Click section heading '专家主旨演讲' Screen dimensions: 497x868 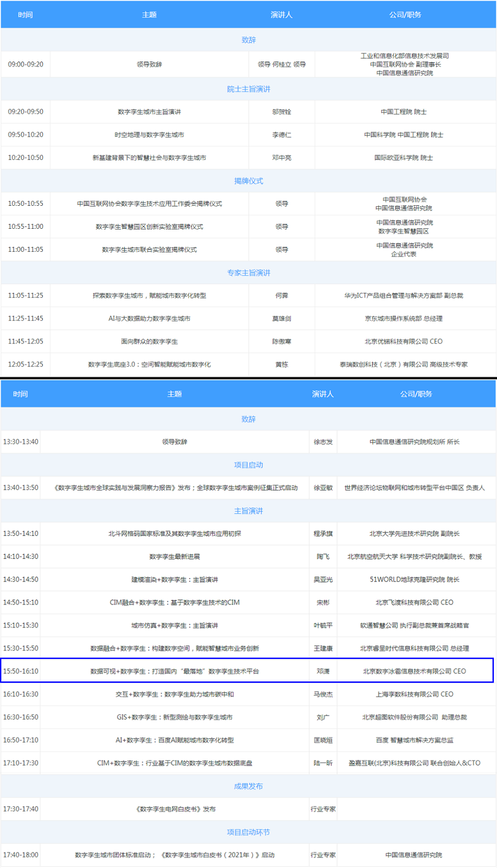pyautogui.click(x=248, y=273)
